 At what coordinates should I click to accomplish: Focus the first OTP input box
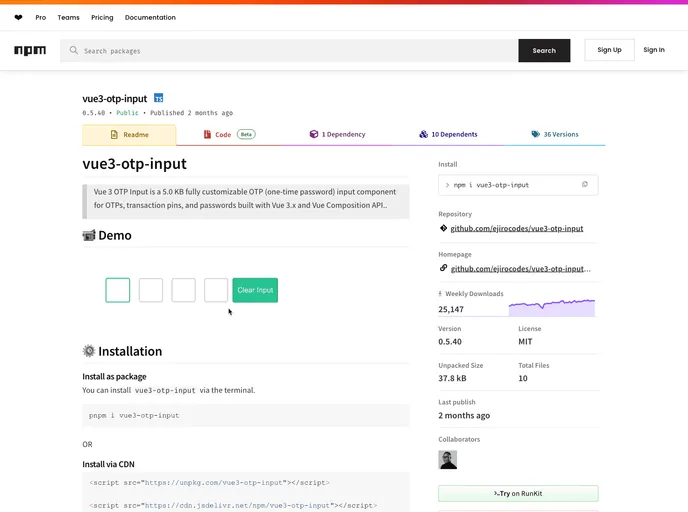pyautogui.click(x=118, y=290)
